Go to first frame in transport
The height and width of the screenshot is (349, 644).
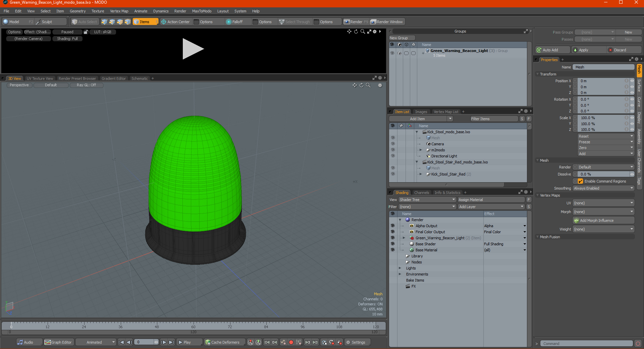(x=121, y=342)
